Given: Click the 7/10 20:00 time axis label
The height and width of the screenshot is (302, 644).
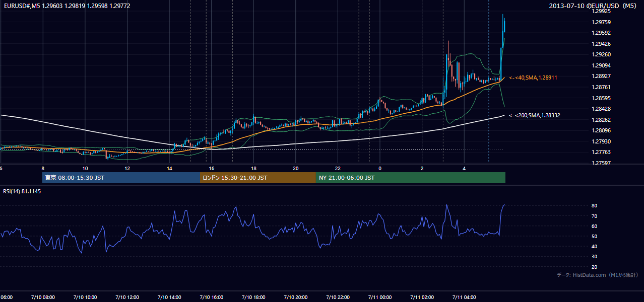Looking at the screenshot, I should (x=296, y=297).
